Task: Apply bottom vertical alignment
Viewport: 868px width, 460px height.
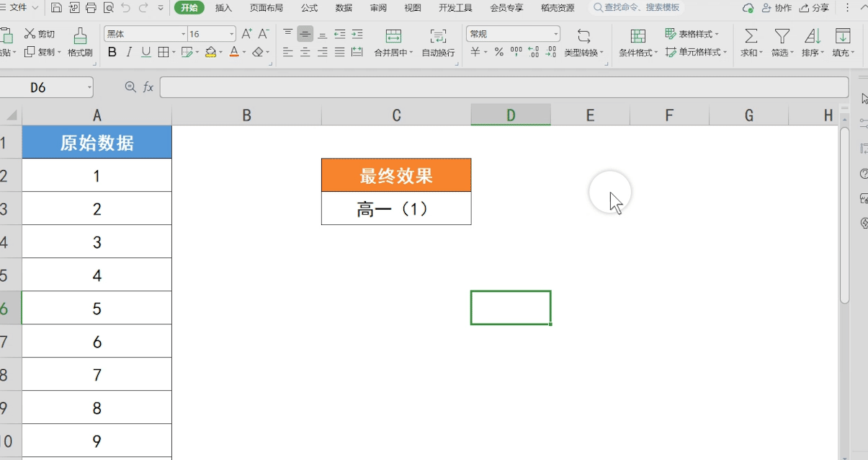Action: coord(323,34)
